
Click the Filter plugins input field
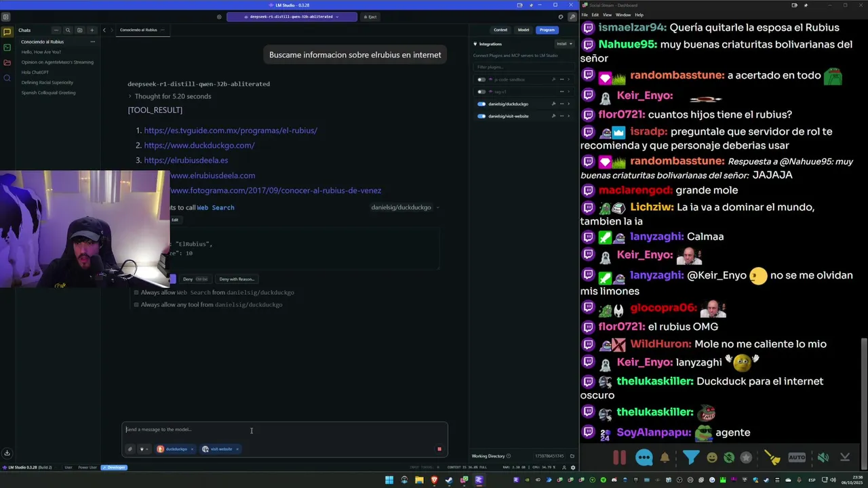[x=524, y=67]
